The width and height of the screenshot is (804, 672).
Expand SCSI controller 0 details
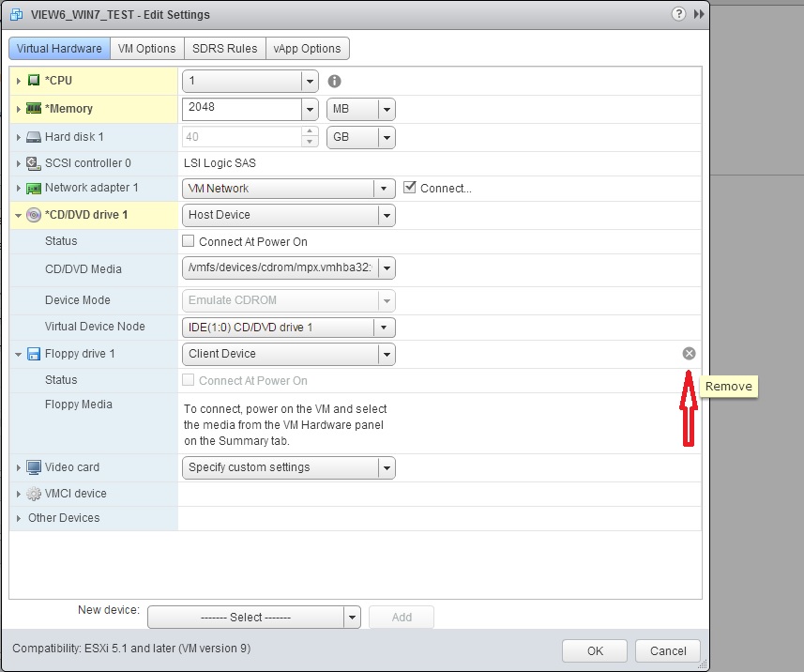19,163
